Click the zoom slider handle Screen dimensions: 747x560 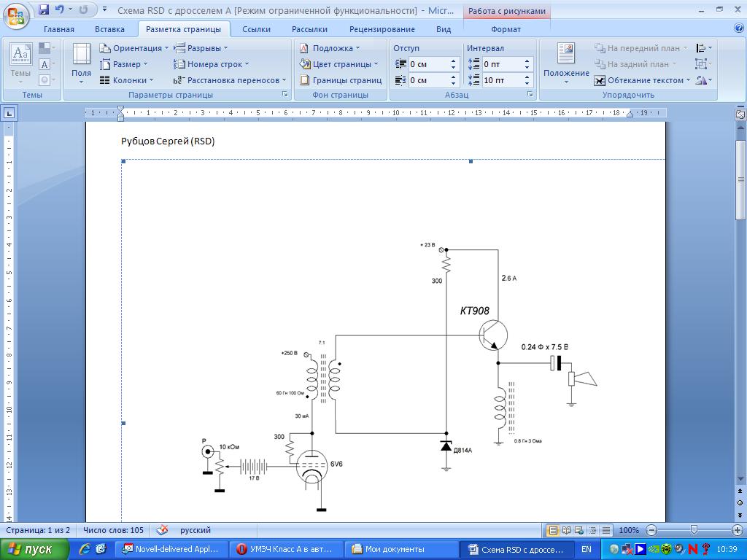click(x=694, y=530)
